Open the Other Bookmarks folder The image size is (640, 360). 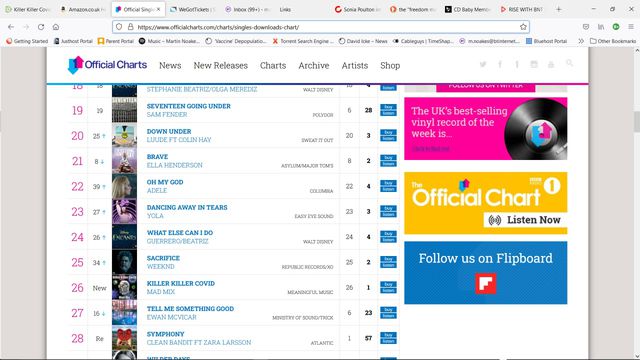[613, 41]
